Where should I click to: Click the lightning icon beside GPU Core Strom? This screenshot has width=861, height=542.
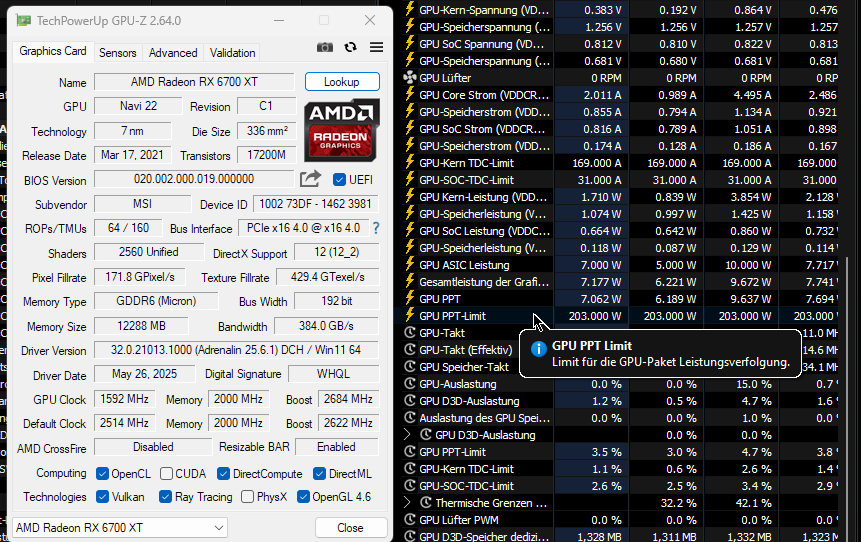click(410, 94)
